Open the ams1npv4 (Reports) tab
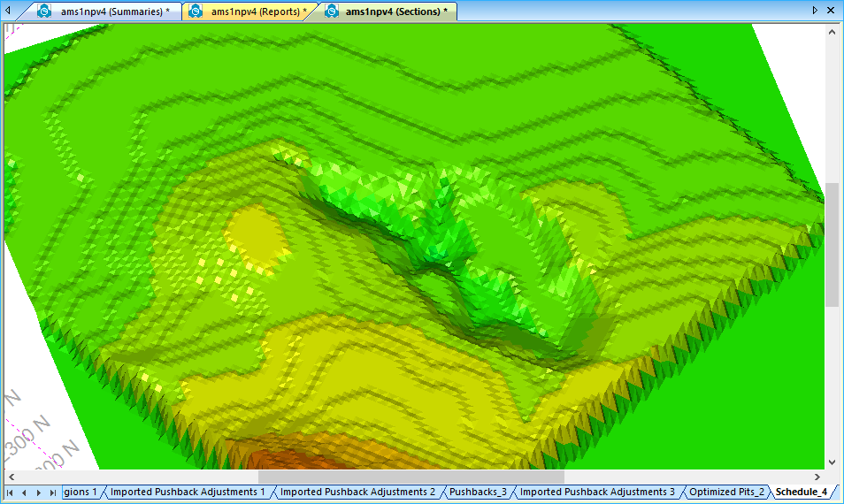844x504 pixels. [x=249, y=11]
